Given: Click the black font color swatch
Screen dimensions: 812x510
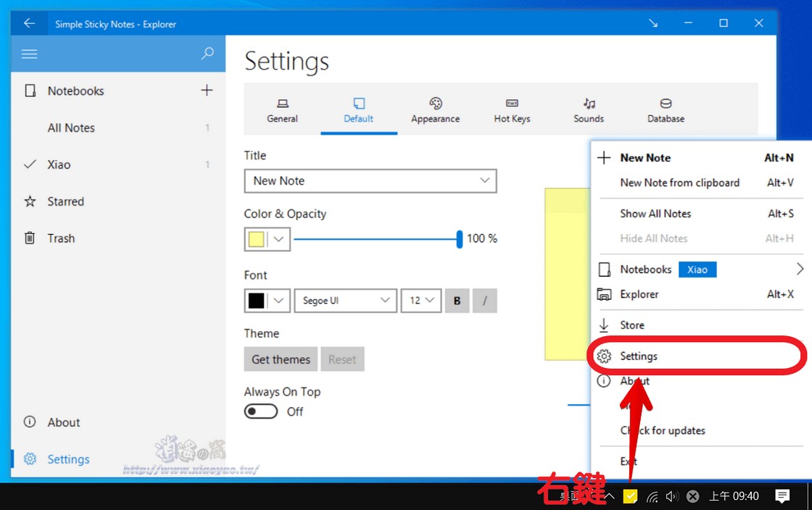Looking at the screenshot, I should pyautogui.click(x=257, y=301).
